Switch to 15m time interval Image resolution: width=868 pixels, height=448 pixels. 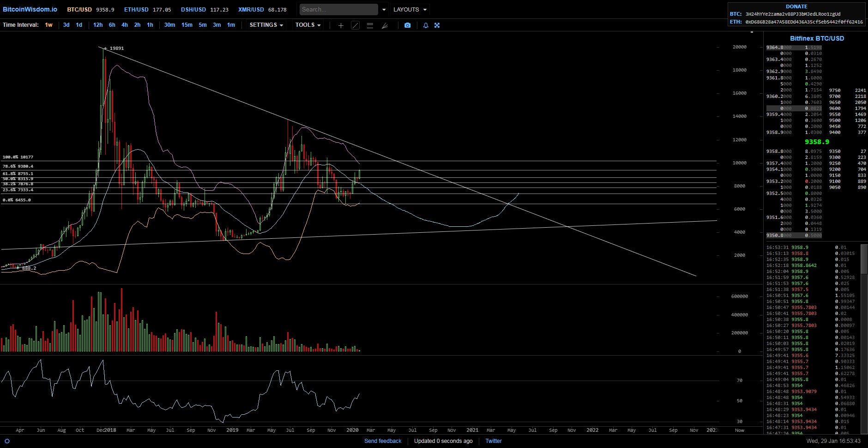tap(187, 25)
